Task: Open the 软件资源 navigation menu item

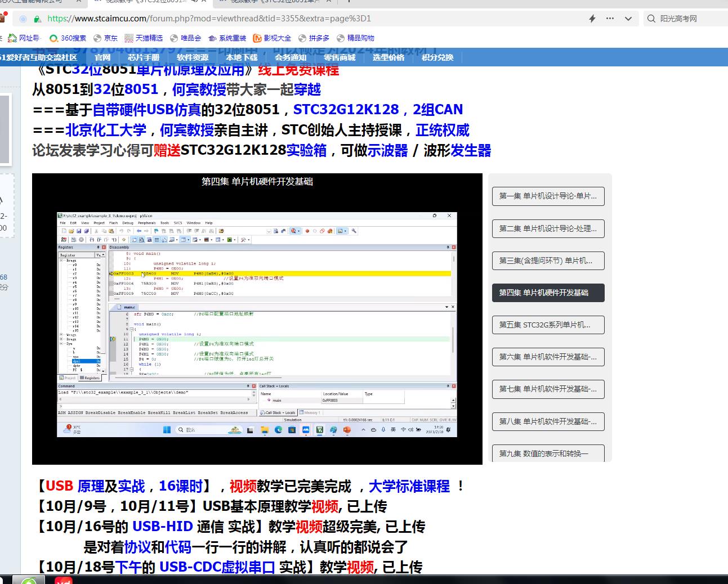Action: [x=193, y=57]
